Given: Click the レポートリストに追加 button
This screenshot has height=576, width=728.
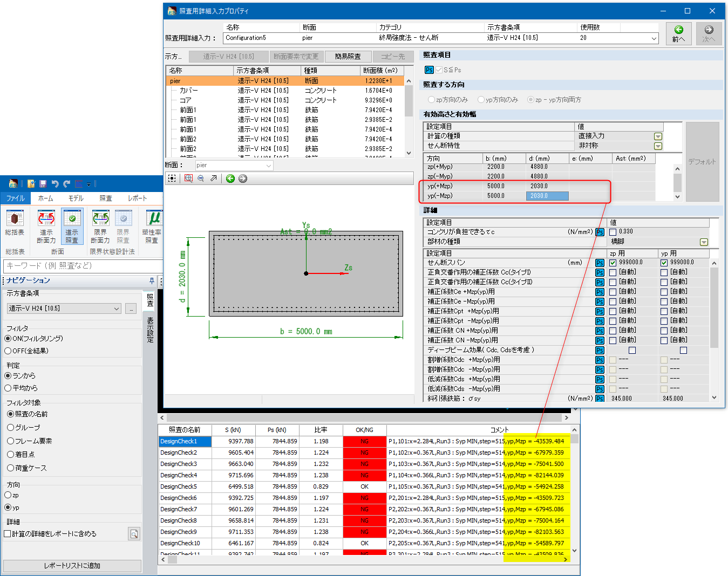Looking at the screenshot, I should [x=72, y=566].
